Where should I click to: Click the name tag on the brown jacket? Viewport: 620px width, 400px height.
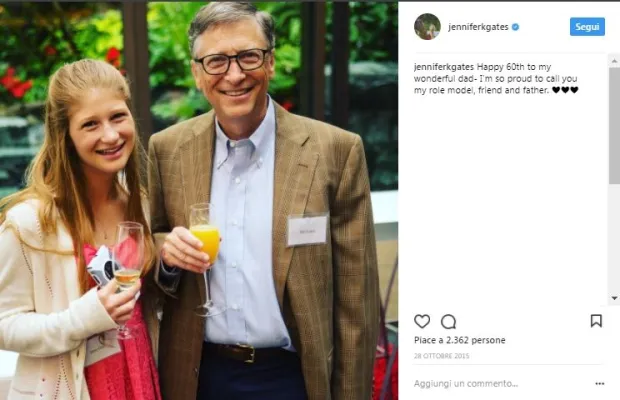[x=306, y=230]
